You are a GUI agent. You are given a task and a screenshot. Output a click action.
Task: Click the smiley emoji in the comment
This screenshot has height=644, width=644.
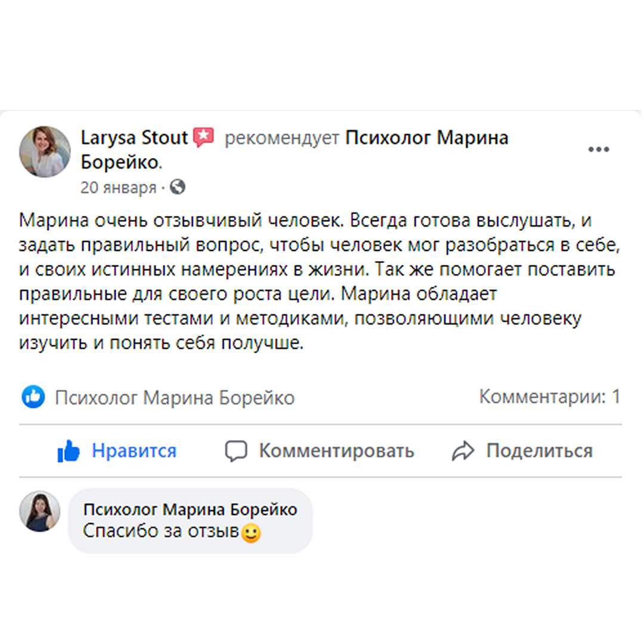[x=250, y=532]
